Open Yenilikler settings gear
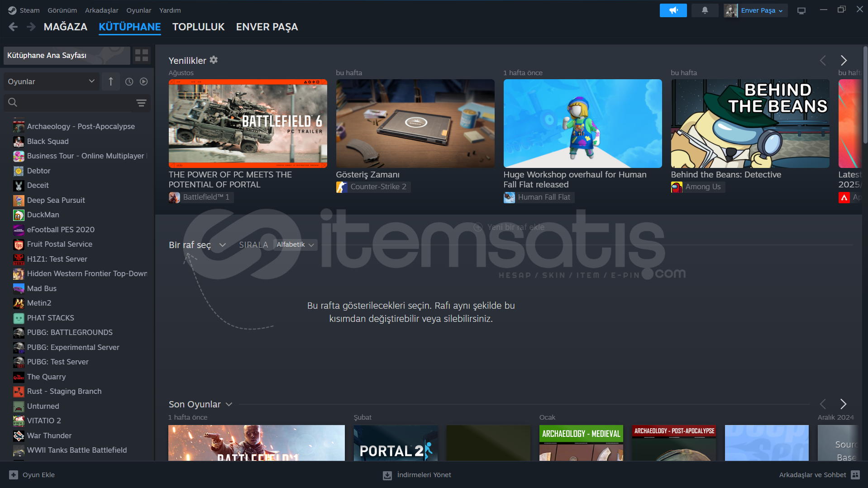This screenshot has width=868, height=488. pos(214,60)
